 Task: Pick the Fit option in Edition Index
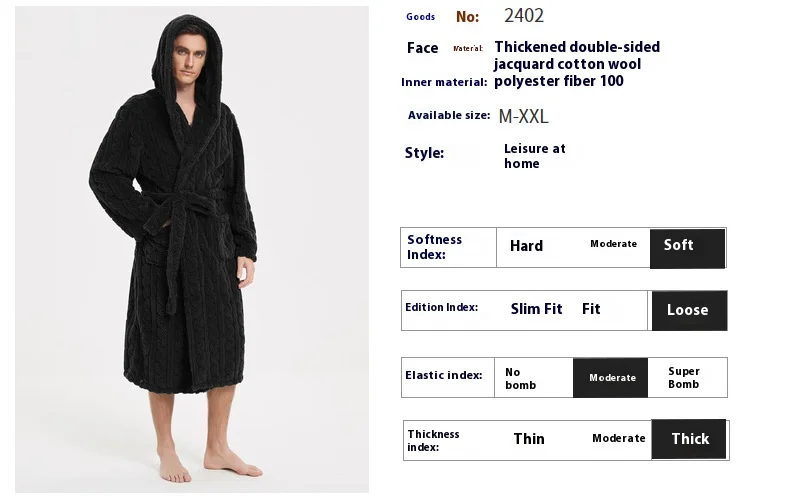591,309
